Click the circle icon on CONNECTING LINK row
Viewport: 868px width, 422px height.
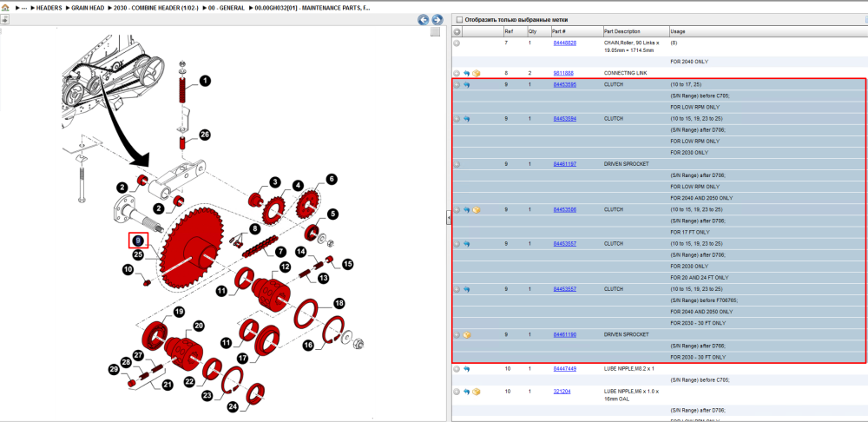point(457,73)
